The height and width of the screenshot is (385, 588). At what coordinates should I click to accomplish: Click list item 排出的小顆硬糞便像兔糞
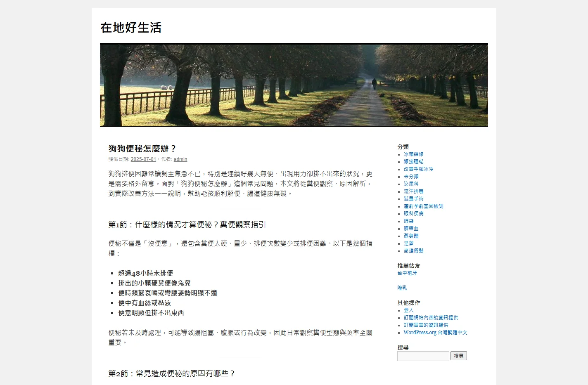[x=154, y=283]
